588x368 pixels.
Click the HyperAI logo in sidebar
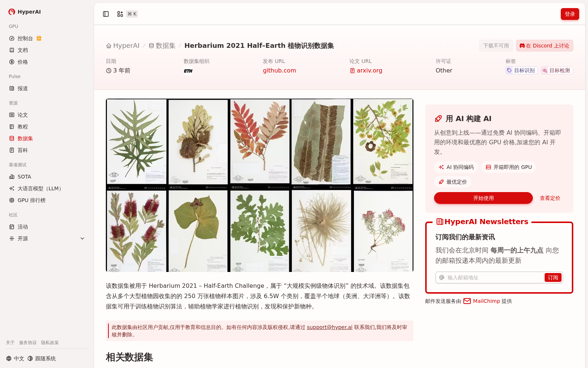coord(25,12)
